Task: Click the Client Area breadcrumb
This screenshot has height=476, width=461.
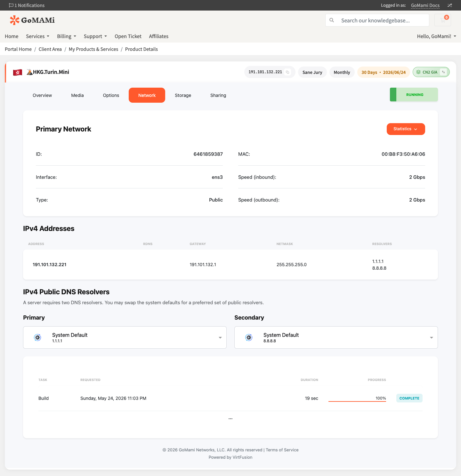Action: 50,49
